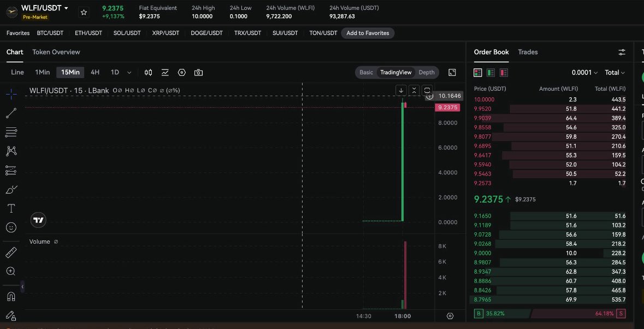
Task: Click the 9.0000 bid price row
Action: click(x=550, y=253)
